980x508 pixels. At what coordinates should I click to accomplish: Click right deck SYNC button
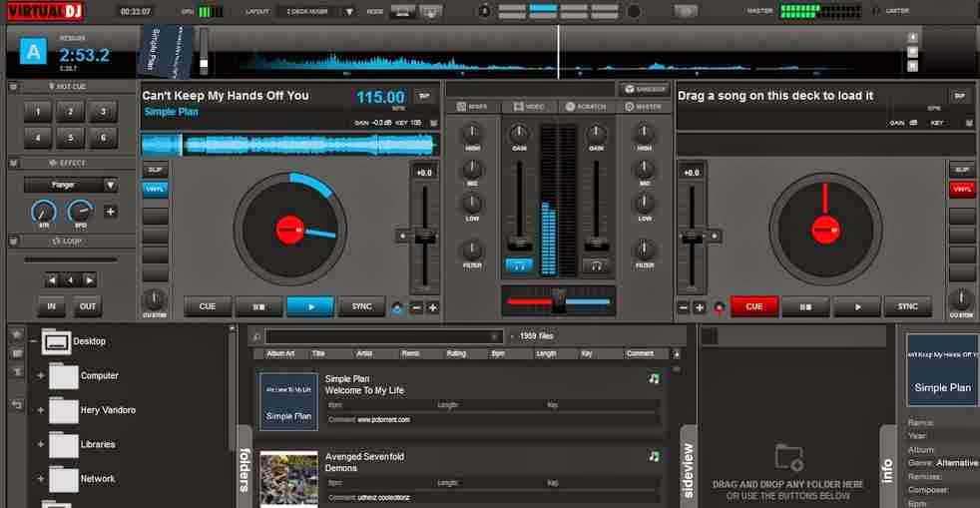(907, 306)
